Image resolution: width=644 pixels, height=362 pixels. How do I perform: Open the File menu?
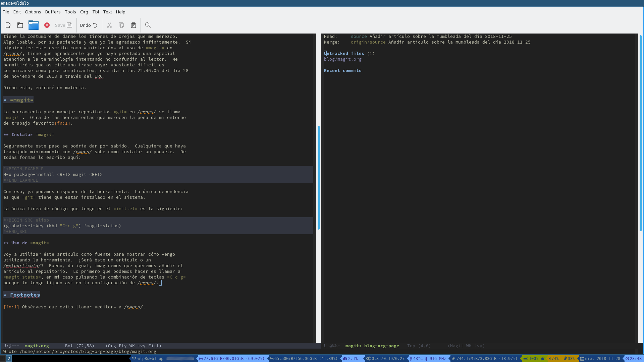coord(6,12)
